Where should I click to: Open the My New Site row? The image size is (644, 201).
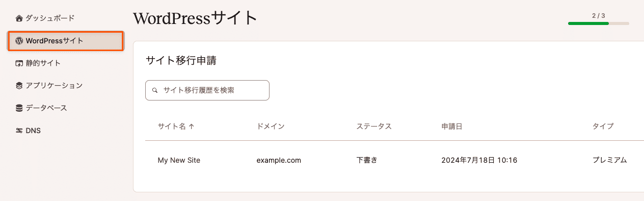coord(394,160)
